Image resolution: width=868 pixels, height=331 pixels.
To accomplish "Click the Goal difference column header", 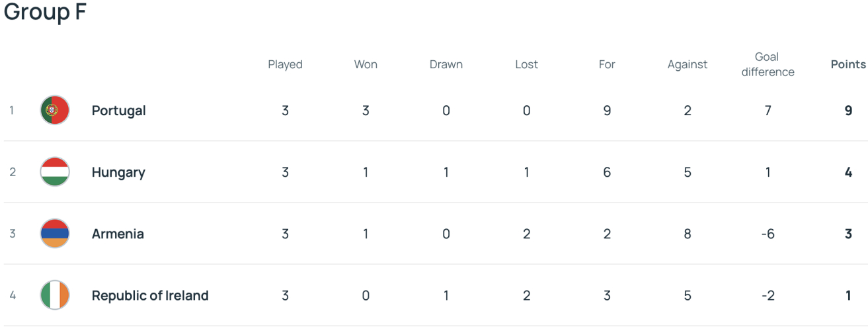I will click(768, 64).
